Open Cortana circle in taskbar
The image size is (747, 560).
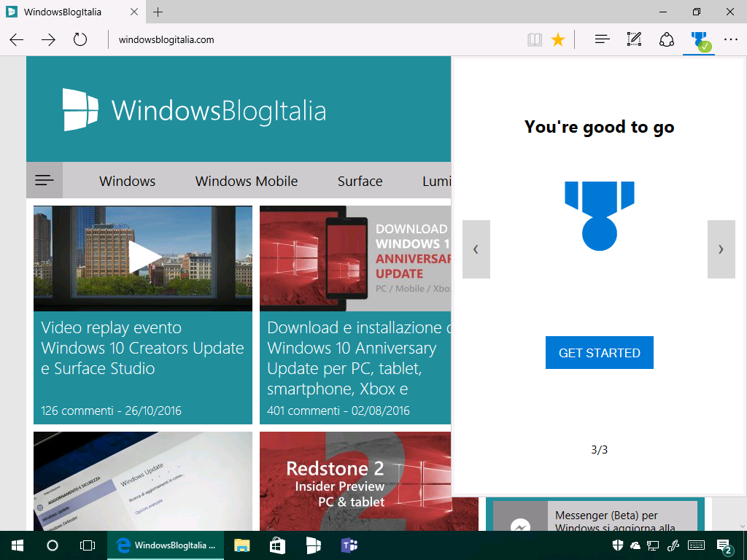tap(53, 545)
